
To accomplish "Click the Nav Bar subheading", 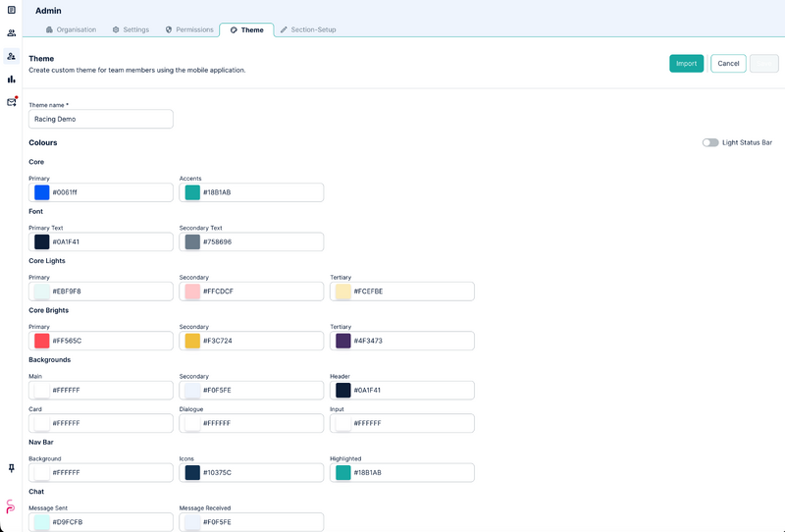I will pos(41,443).
